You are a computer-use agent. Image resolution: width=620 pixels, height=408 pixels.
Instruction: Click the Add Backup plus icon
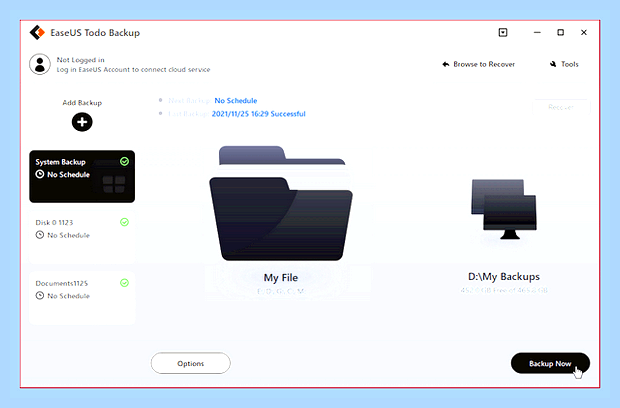[82, 122]
